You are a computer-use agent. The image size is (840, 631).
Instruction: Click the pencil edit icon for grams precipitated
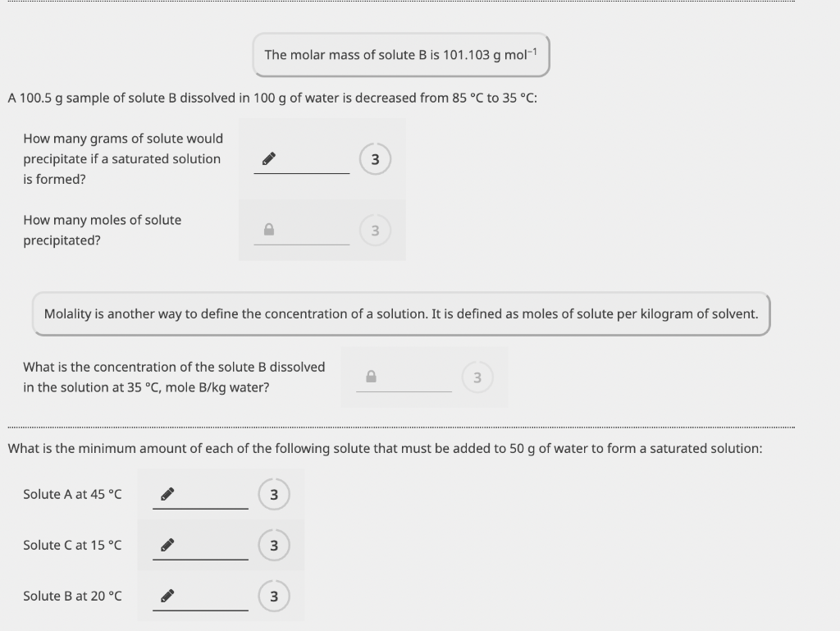267,158
